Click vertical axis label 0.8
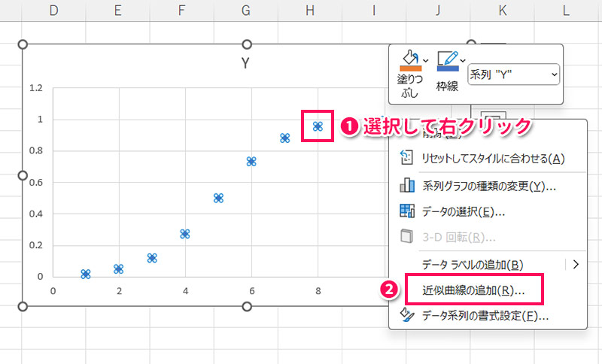602x364 pixels. [36, 150]
